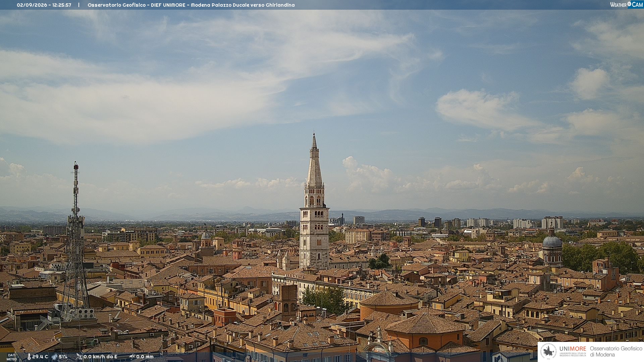644x362 pixels.
Task: Click the humidity water droplets icon
Action: tap(55, 357)
